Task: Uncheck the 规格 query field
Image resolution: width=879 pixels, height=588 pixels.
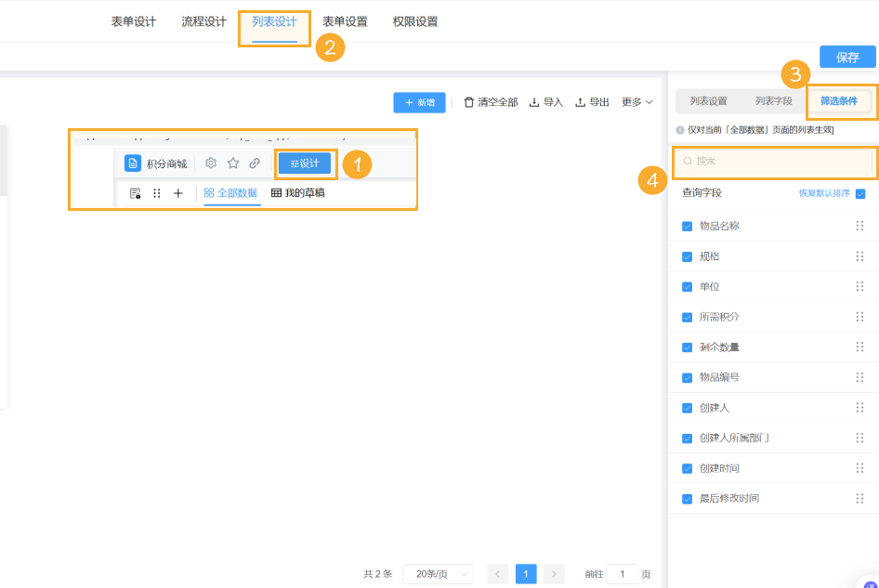Action: [x=688, y=255]
